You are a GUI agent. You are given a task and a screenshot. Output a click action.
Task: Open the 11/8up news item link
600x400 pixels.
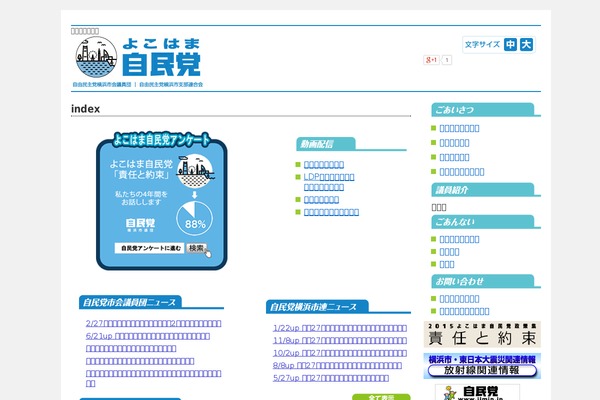tap(340, 341)
